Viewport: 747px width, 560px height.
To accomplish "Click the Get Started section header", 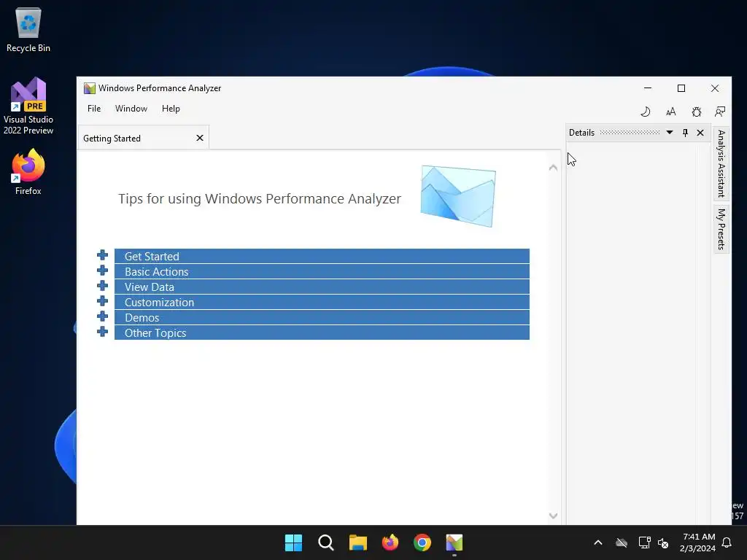I will pos(322,256).
